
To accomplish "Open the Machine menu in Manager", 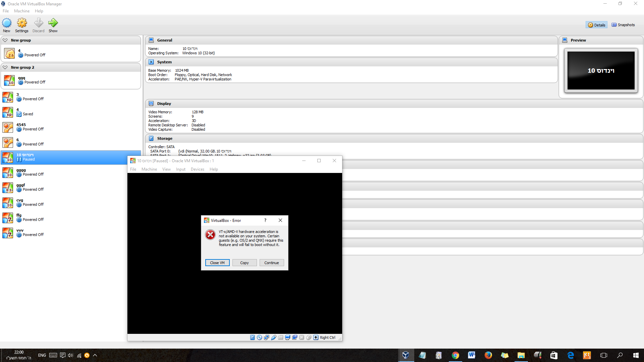I will [x=22, y=11].
